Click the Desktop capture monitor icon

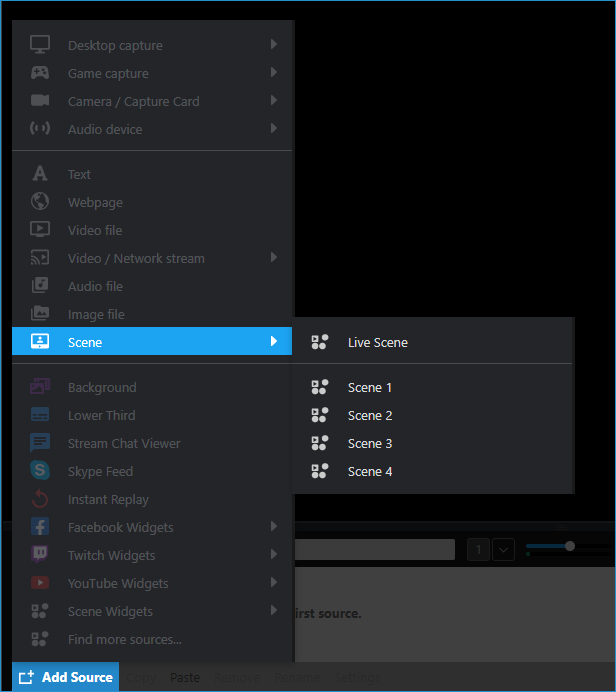tap(40, 45)
